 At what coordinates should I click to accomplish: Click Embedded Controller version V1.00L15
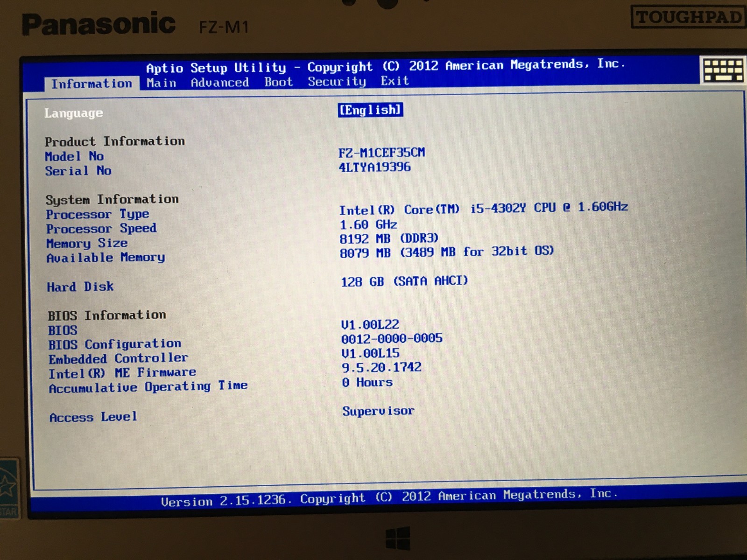tap(371, 353)
